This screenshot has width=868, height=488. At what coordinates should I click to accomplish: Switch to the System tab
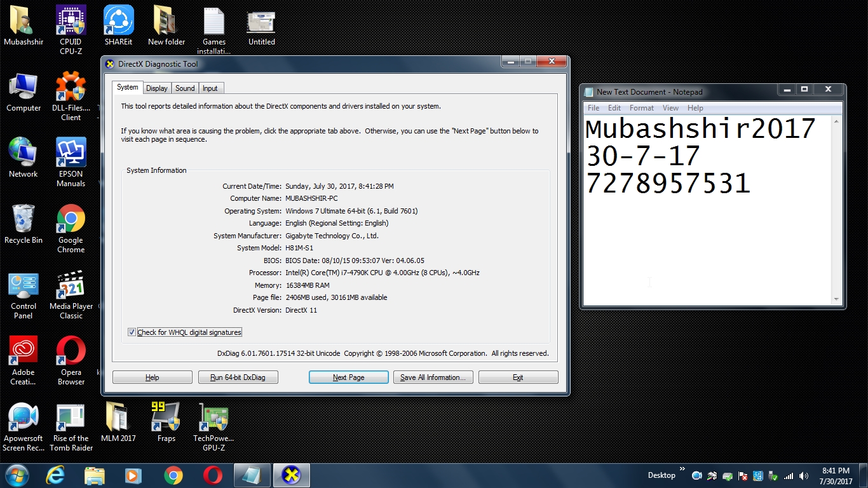pyautogui.click(x=127, y=87)
